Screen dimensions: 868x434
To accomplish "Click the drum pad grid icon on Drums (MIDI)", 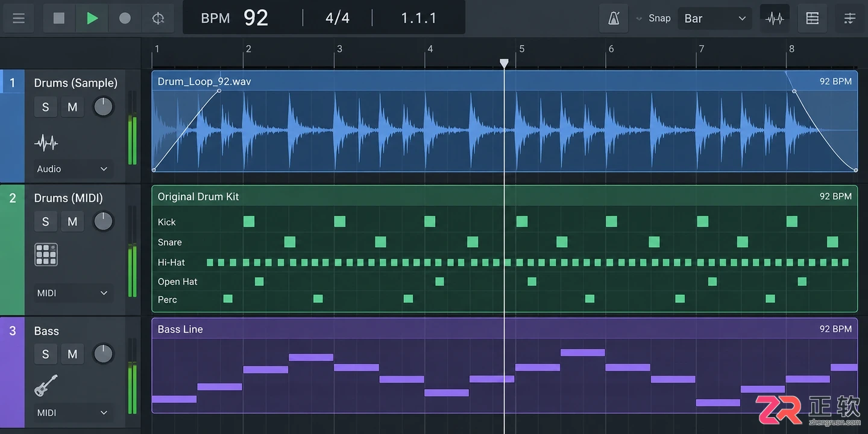I will coord(46,254).
